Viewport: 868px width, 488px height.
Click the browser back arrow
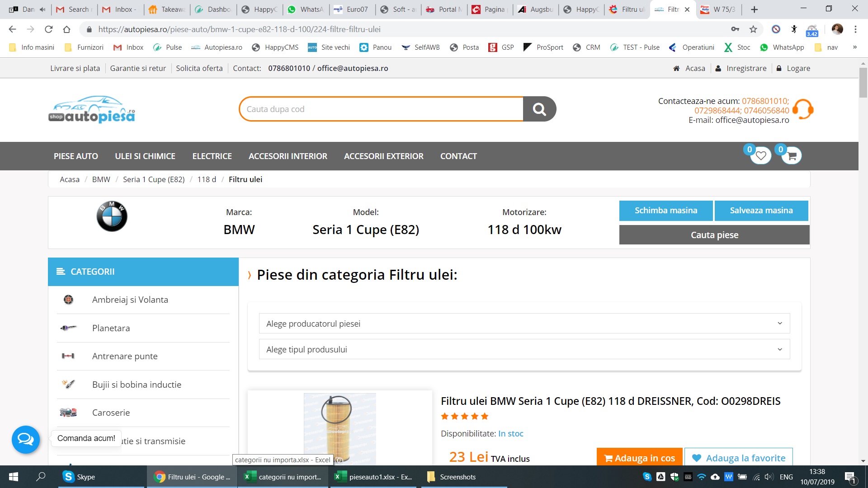12,29
